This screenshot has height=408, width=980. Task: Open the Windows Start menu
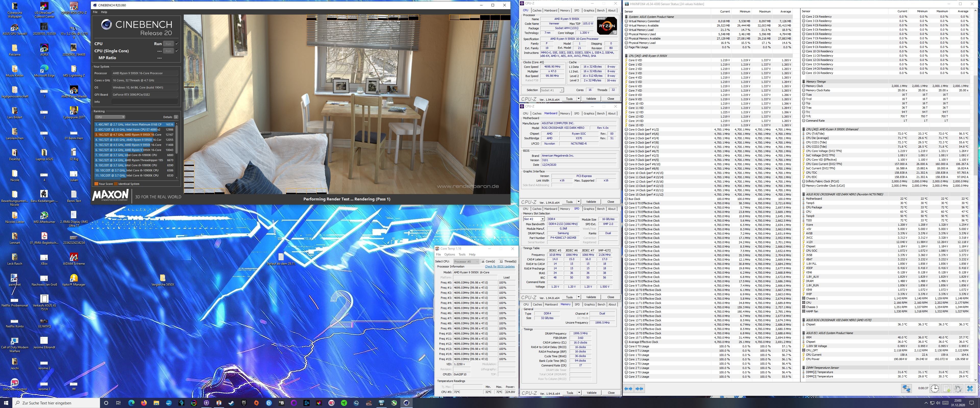(6, 403)
